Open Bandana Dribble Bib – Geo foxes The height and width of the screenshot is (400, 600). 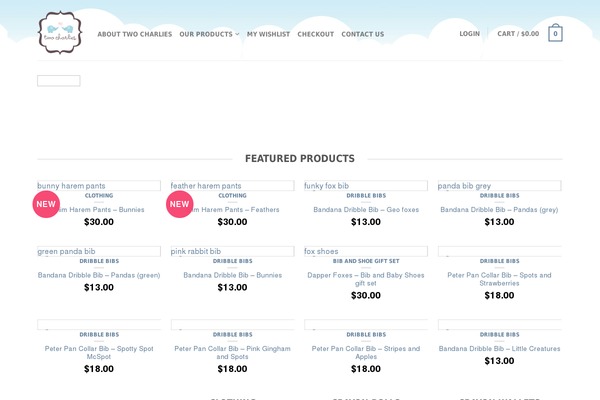coord(366,210)
